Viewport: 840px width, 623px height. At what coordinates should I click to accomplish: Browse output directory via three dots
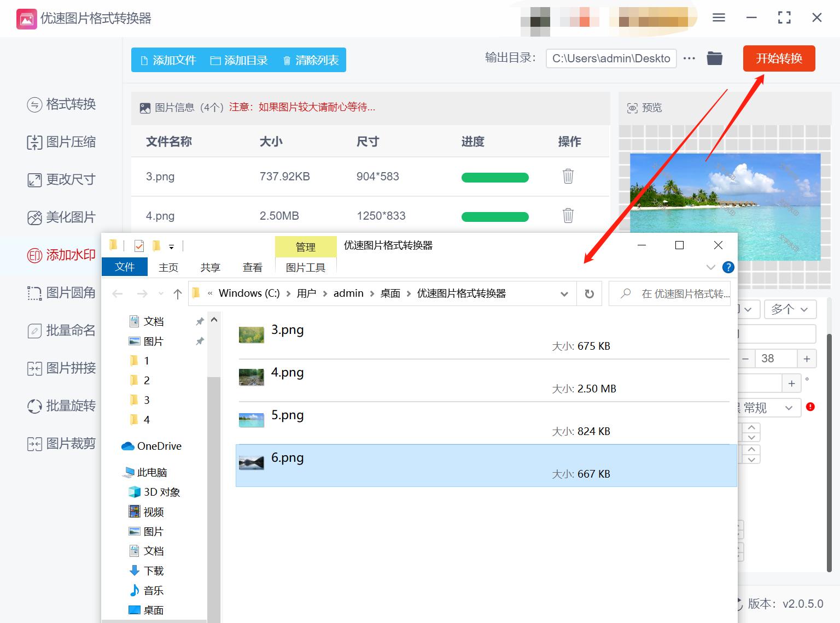click(689, 58)
